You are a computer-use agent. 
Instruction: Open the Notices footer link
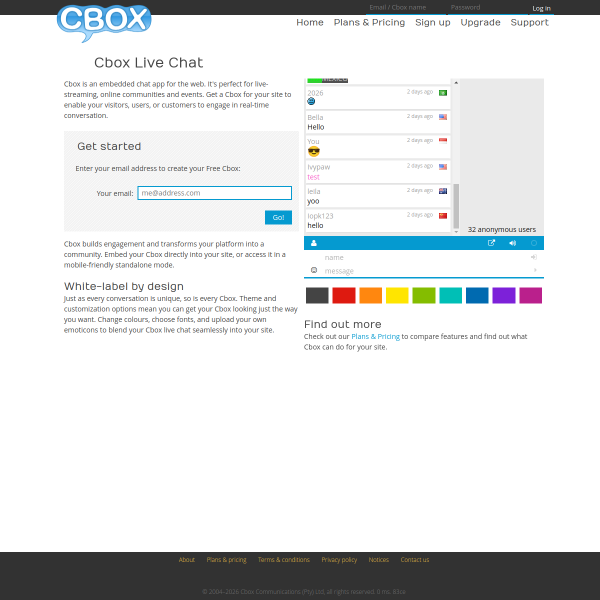(378, 559)
